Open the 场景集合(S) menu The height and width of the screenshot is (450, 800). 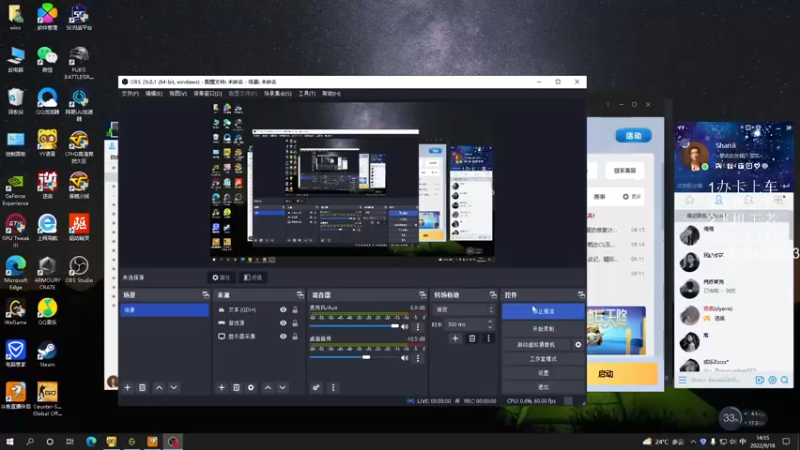click(x=278, y=94)
